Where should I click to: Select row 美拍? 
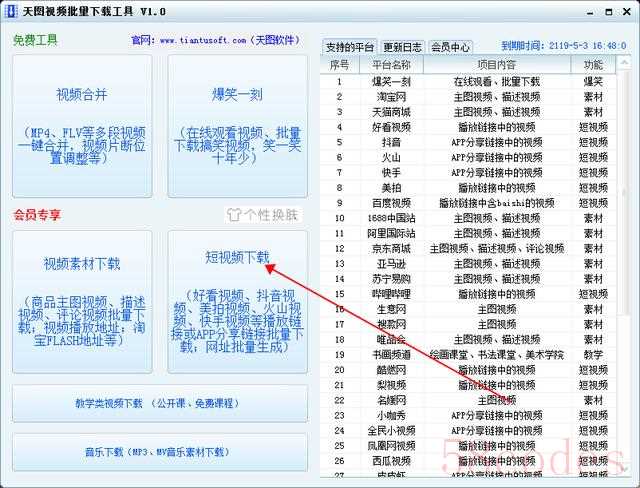468,188
